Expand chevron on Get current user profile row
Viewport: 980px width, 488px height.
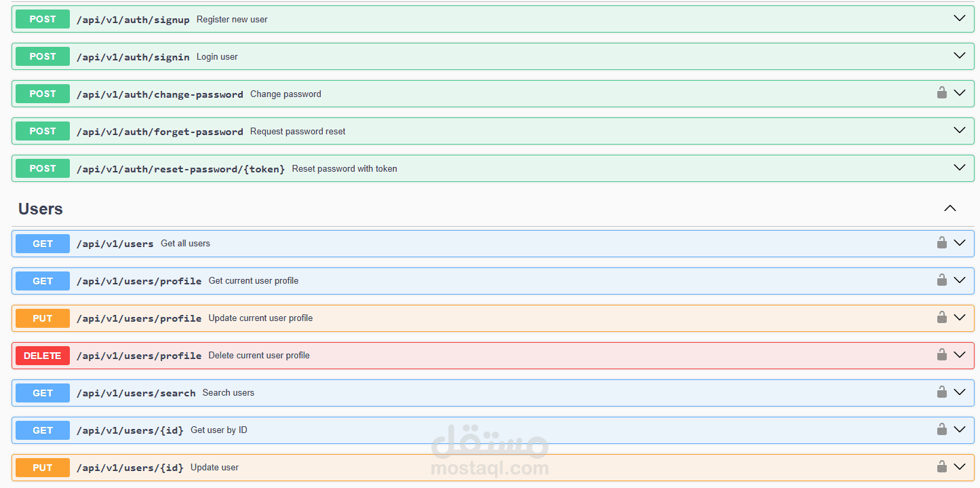960,280
